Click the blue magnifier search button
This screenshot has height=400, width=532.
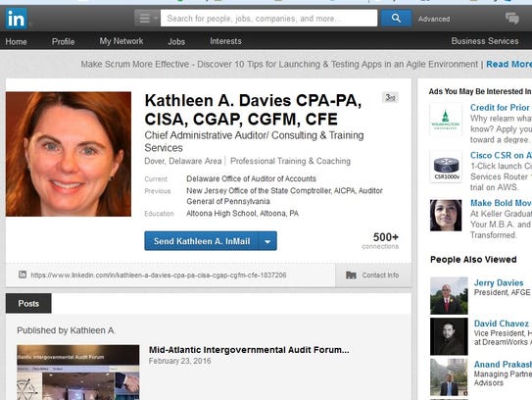click(x=396, y=18)
